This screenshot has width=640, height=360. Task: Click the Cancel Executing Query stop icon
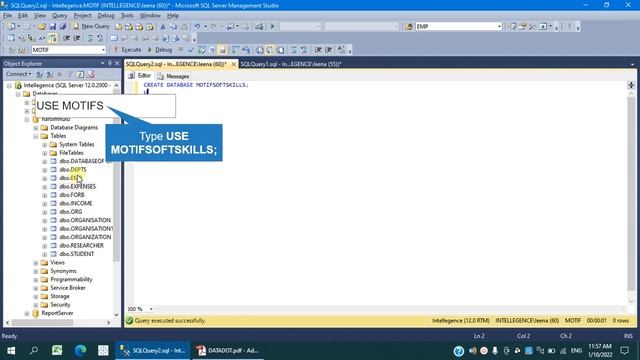(180, 50)
